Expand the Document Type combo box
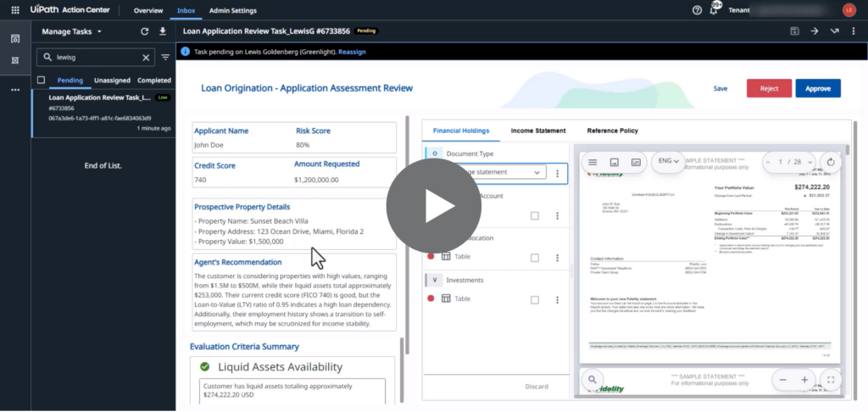 (x=537, y=172)
